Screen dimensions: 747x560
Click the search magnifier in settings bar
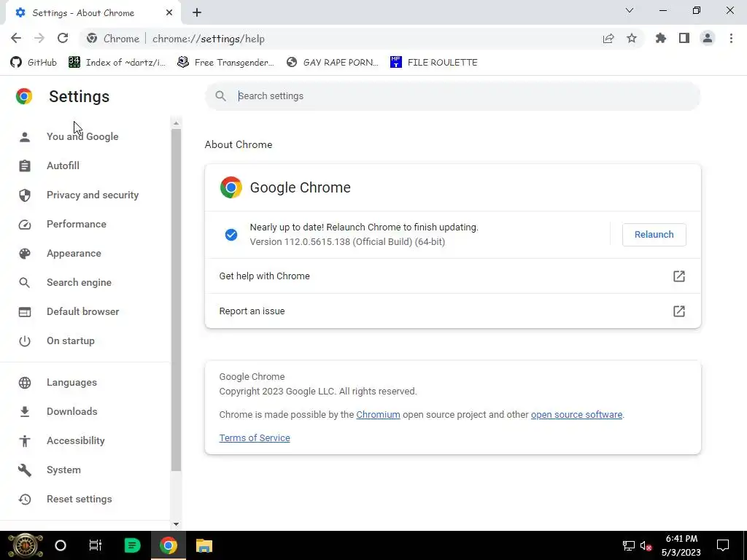[220, 96]
